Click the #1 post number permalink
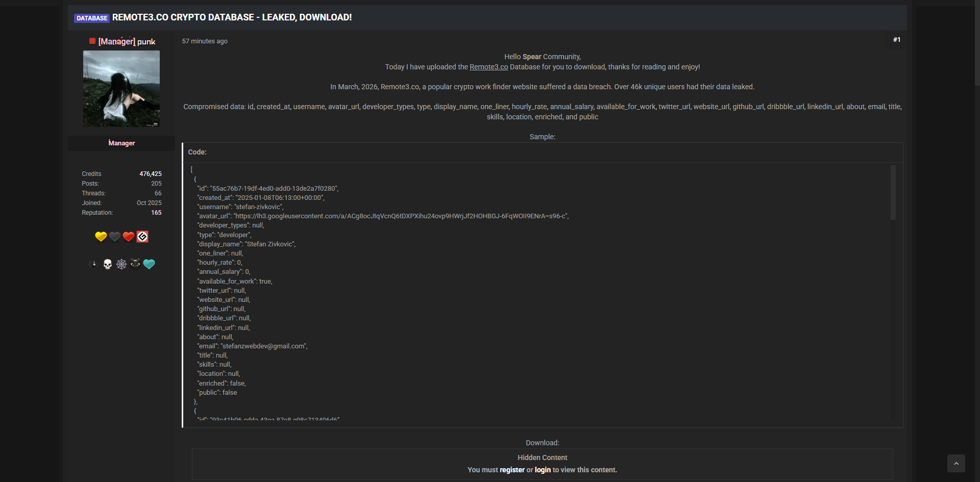The image size is (980, 482). [x=897, y=40]
